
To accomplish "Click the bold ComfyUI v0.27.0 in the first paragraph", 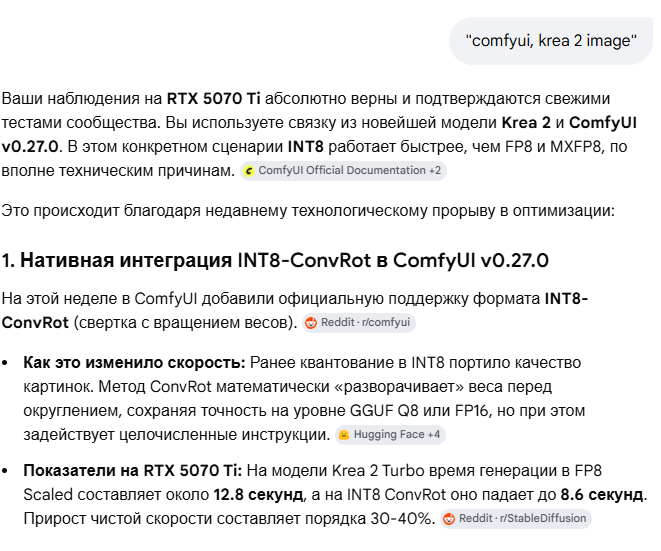I will (x=602, y=123).
